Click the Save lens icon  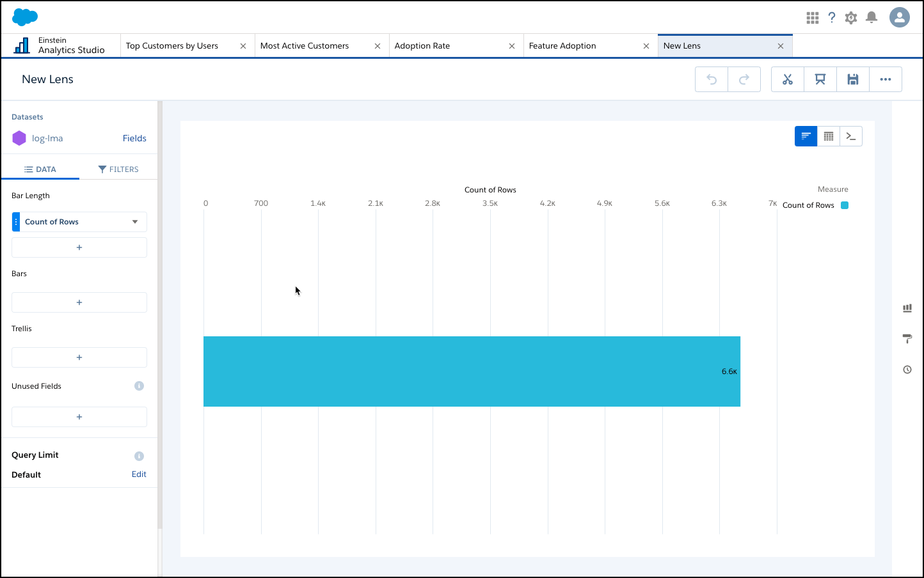[852, 79]
